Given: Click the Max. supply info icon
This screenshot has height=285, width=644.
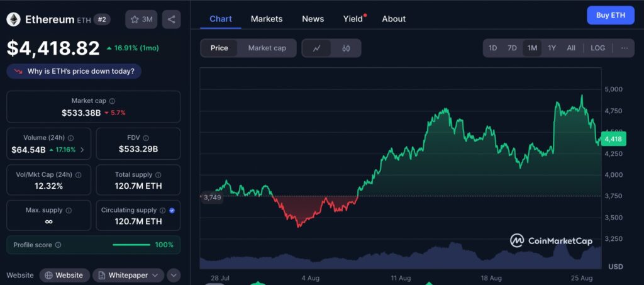Looking at the screenshot, I should (x=69, y=210).
